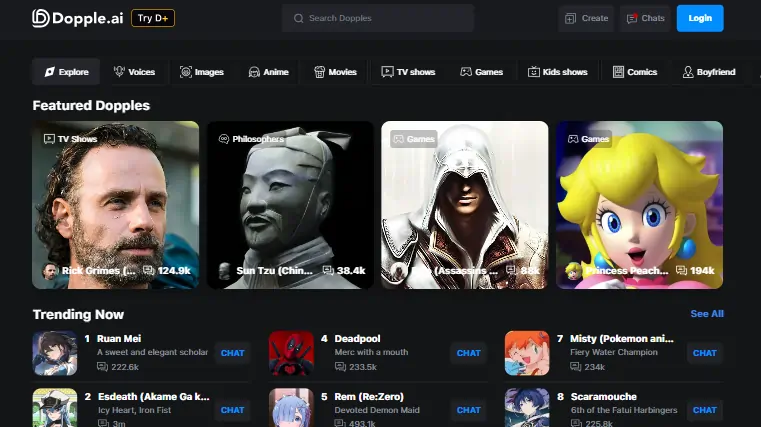Open the Create button
761x427 pixels.
[x=586, y=18]
